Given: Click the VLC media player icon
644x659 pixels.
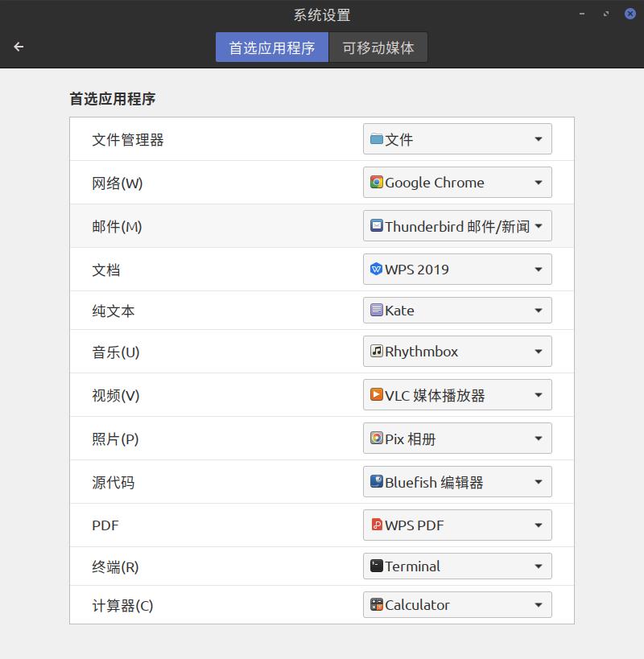Looking at the screenshot, I should tap(376, 394).
